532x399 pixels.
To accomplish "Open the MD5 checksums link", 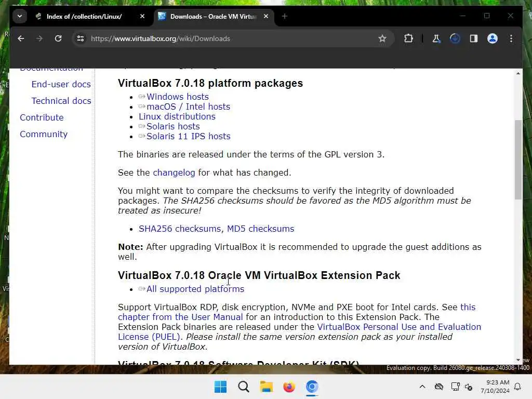I will pyautogui.click(x=260, y=229).
